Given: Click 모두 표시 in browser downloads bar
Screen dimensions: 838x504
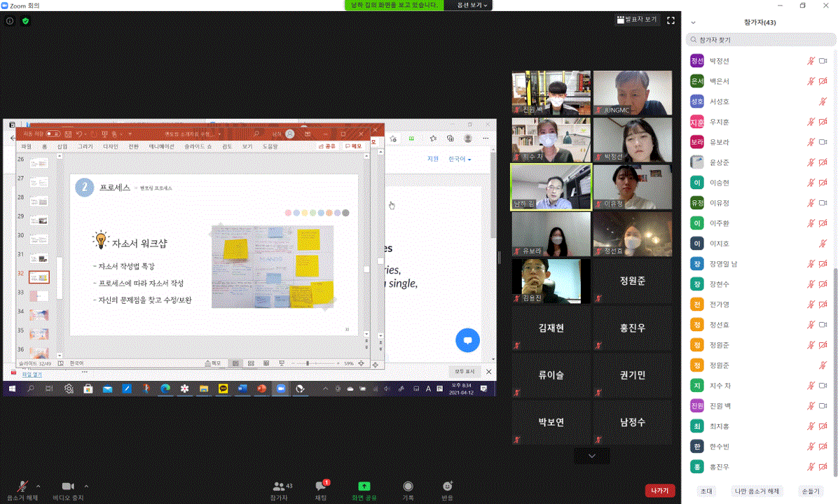Looking at the screenshot, I should (465, 372).
